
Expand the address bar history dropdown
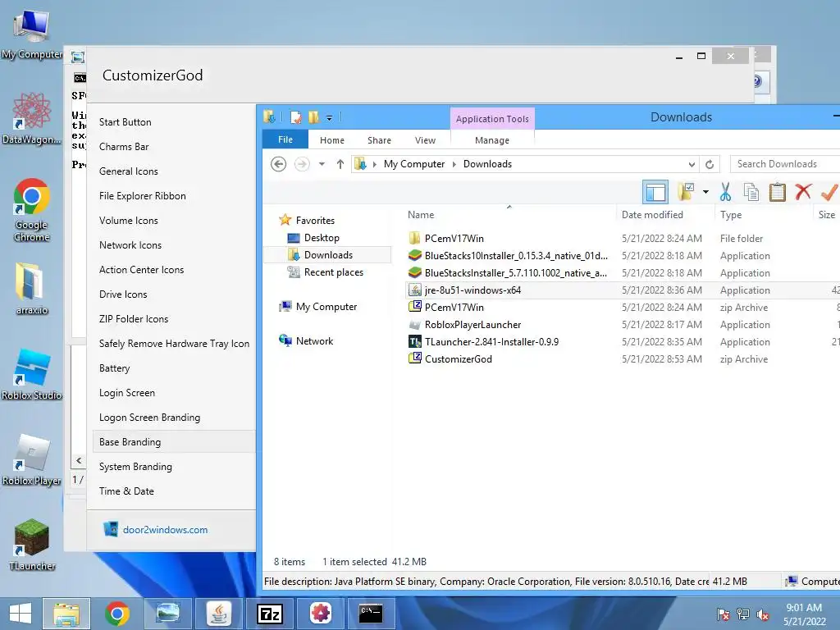coord(692,164)
